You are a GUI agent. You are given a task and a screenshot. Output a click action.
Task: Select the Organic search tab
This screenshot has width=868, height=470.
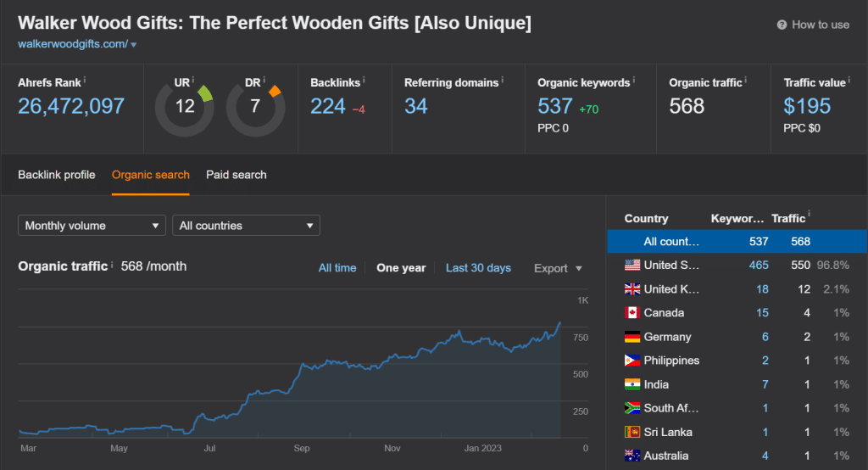[151, 175]
